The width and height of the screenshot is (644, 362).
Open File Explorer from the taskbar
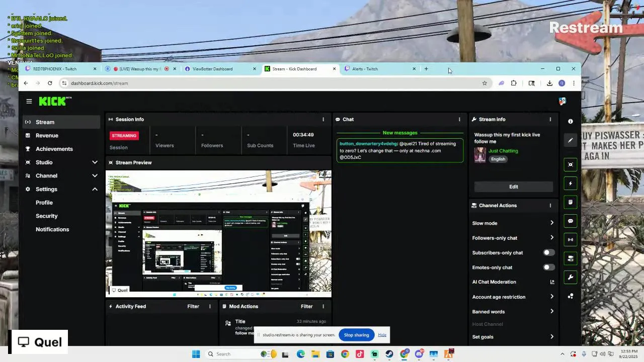pos(315,354)
